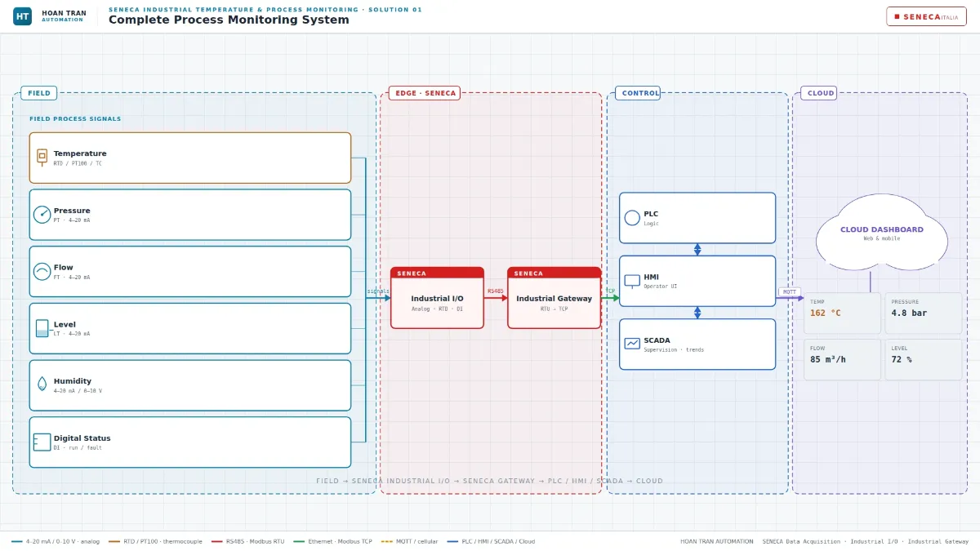Click the TEMP 162 °C tile
This screenshot has width=980, height=551.
coord(842,313)
